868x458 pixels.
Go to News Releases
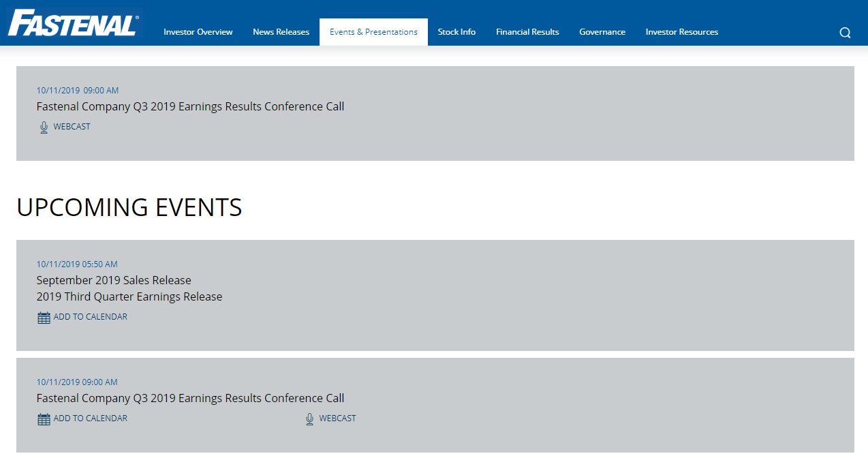281,32
